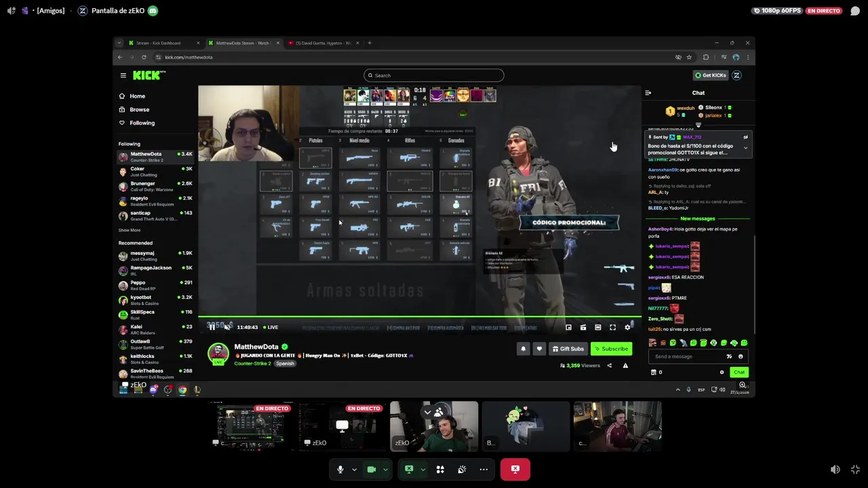Open Brunenger channel in Following list

point(155,186)
